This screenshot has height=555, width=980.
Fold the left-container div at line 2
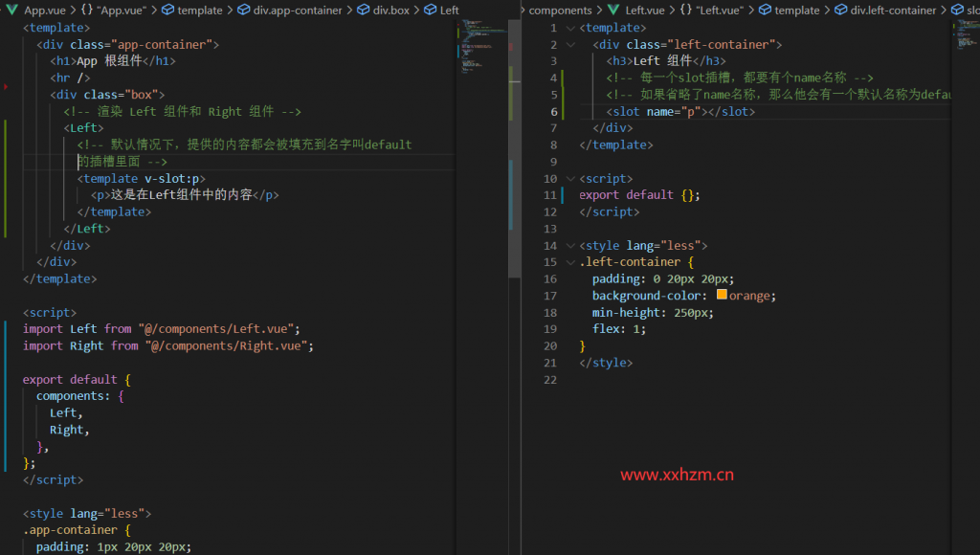571,45
